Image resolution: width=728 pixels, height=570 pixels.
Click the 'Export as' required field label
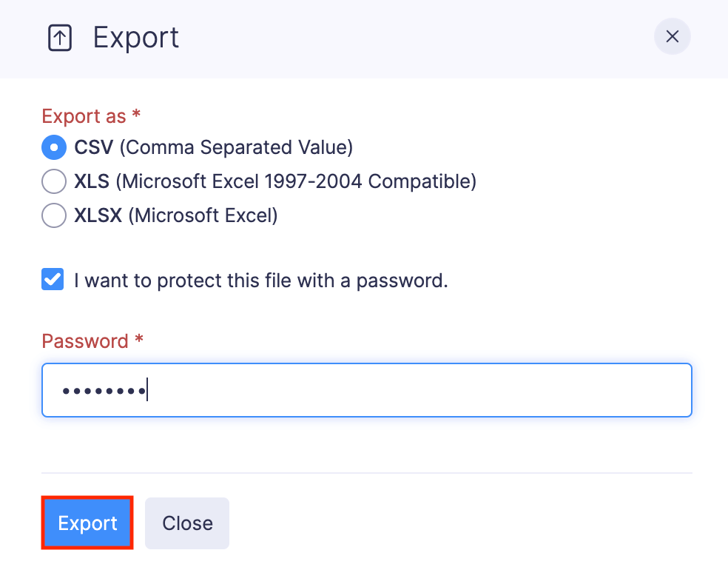pos(90,116)
